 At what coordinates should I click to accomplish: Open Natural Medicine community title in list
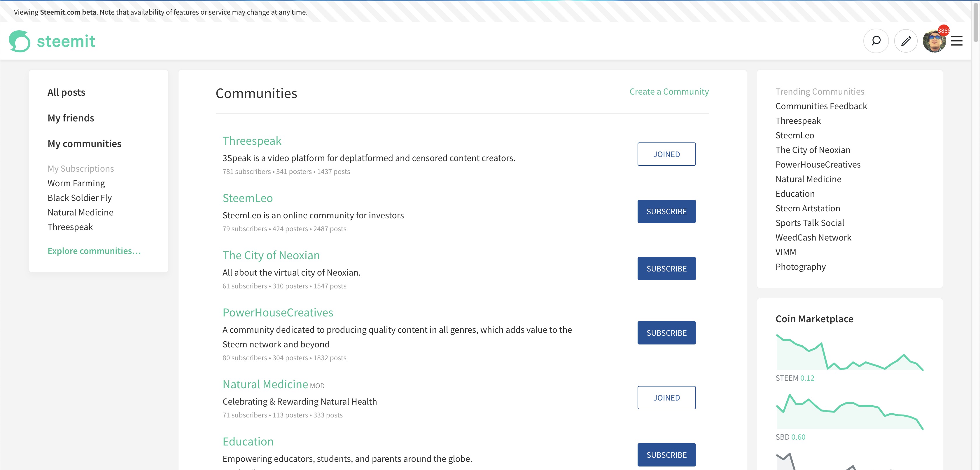(265, 384)
